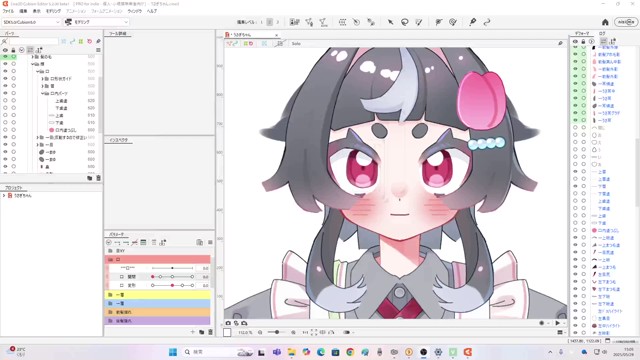The image size is (640, 360).
Task: Click the home icon in the top toolbar
Action: point(605,22)
